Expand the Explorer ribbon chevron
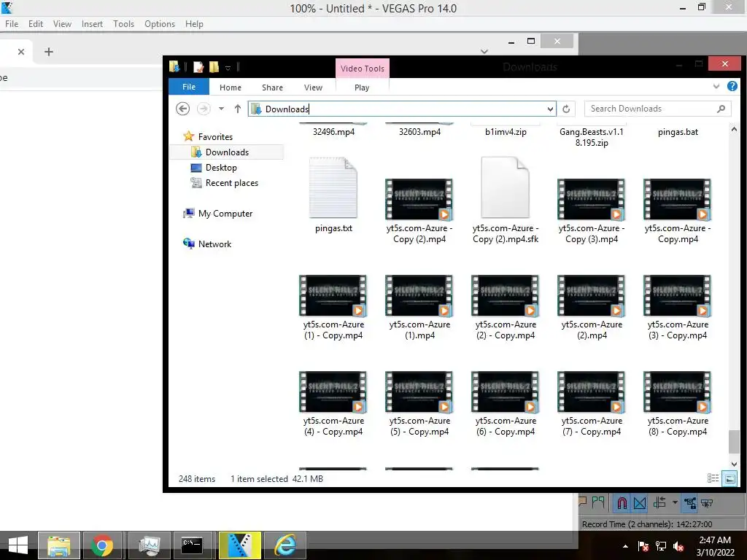 (x=716, y=86)
